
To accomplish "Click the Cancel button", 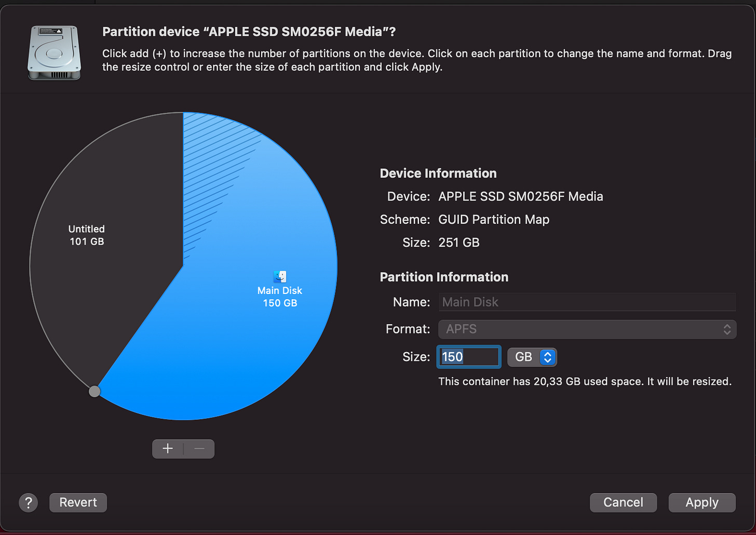I will point(623,503).
